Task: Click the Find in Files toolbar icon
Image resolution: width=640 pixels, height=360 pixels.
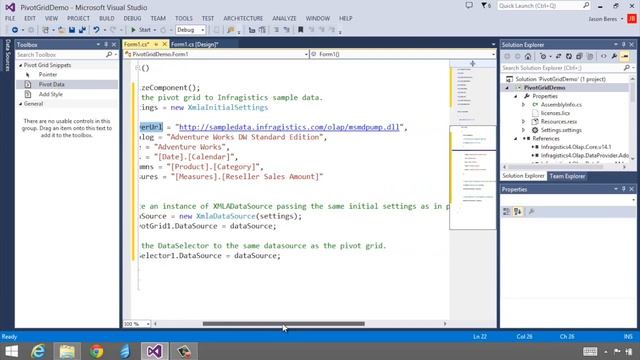Action: tap(231, 30)
